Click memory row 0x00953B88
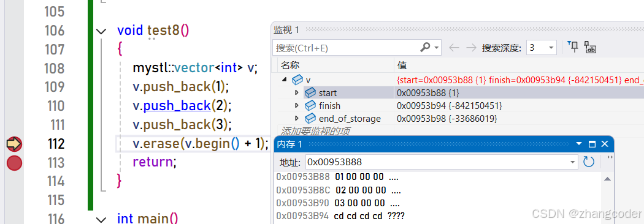This screenshot has height=224, width=644. click(337, 177)
